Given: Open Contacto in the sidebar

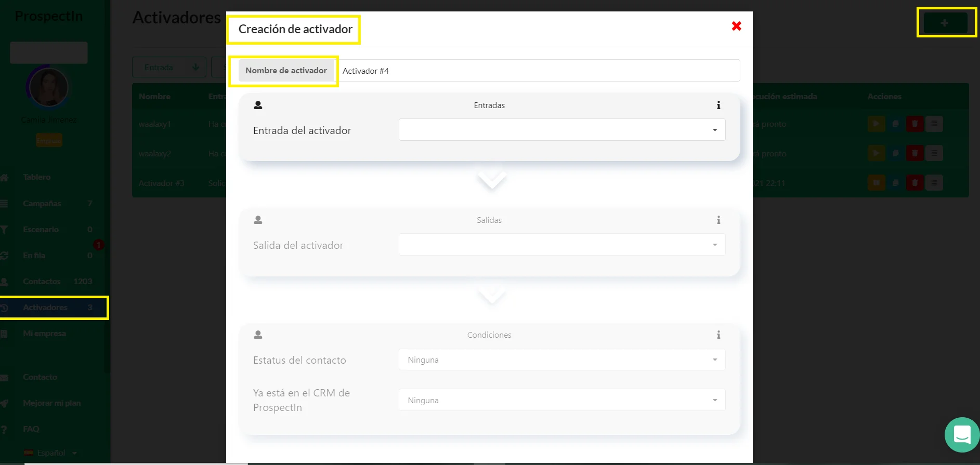Looking at the screenshot, I should pos(40,377).
